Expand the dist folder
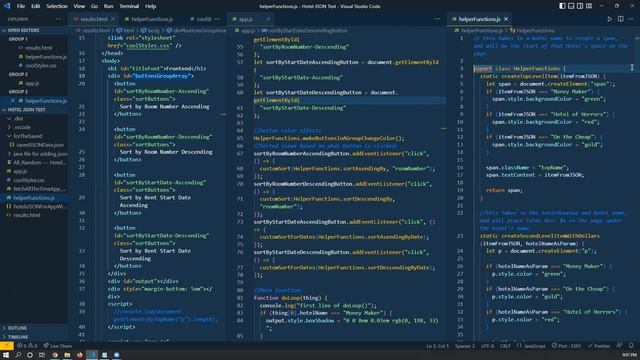Viewport: 640px width, 360px height. 18,118
